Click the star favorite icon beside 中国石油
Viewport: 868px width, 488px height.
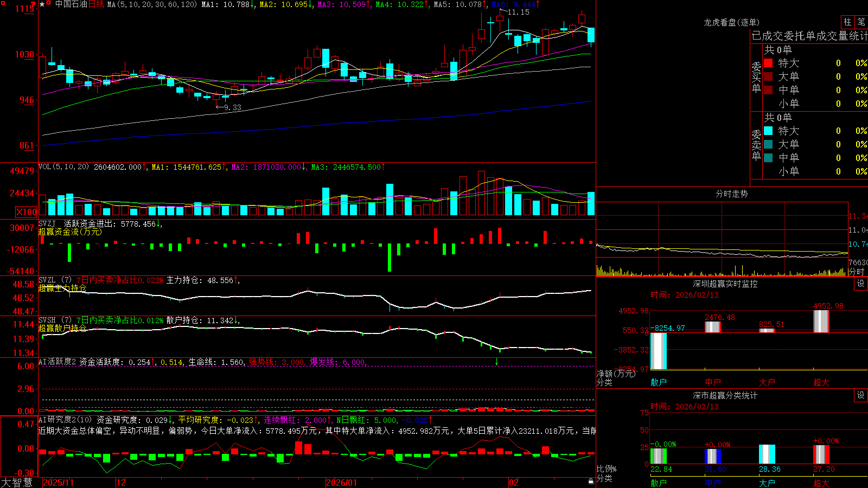[x=42, y=4]
